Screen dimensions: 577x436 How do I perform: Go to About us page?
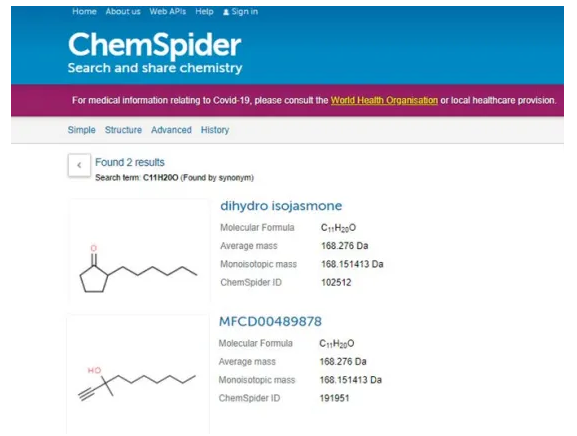coord(123,11)
